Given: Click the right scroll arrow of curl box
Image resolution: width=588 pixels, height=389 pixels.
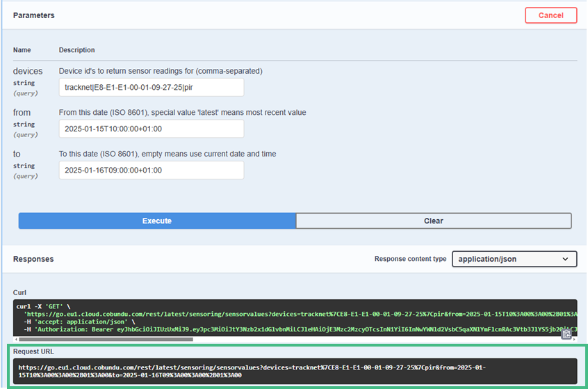Looking at the screenshot, I should (x=574, y=340).
